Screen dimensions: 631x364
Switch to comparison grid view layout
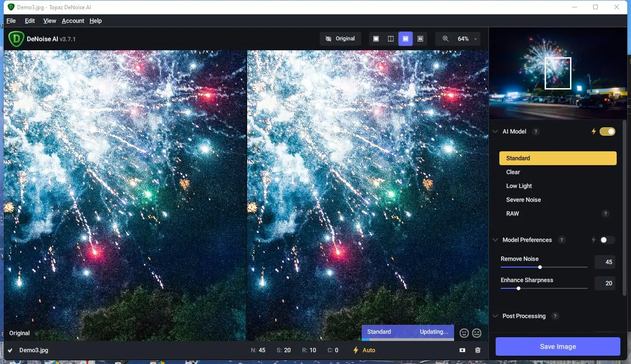click(x=420, y=39)
